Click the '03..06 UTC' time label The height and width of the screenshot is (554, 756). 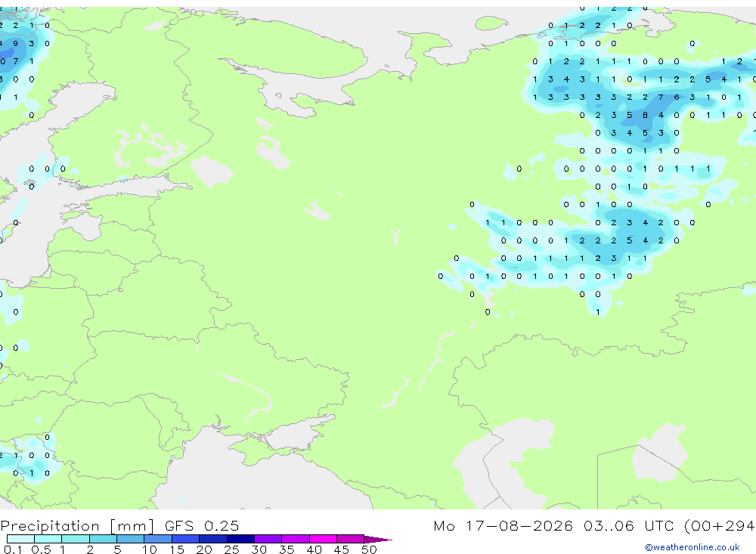coord(628,525)
